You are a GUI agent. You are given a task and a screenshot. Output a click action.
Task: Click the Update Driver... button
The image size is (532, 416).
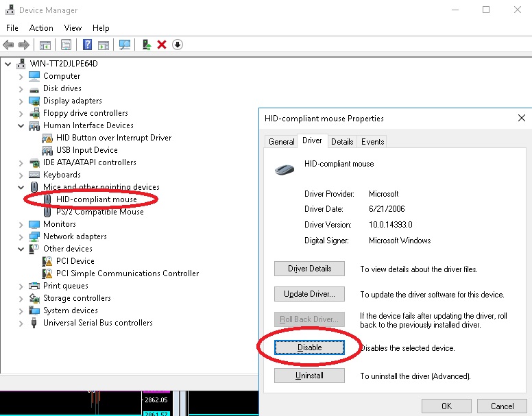tap(309, 294)
